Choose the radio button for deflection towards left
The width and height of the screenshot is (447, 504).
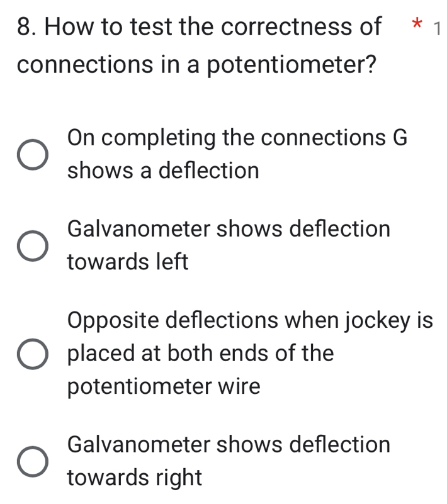[x=33, y=246]
